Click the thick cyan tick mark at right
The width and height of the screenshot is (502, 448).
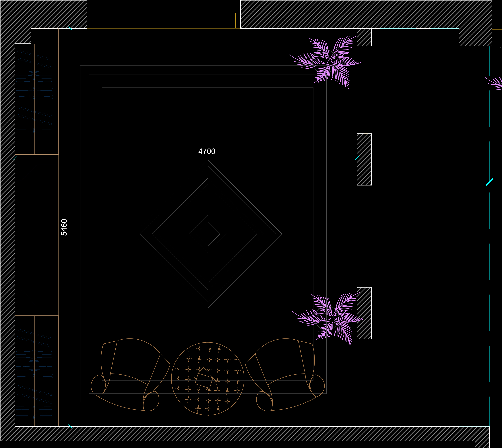489,182
